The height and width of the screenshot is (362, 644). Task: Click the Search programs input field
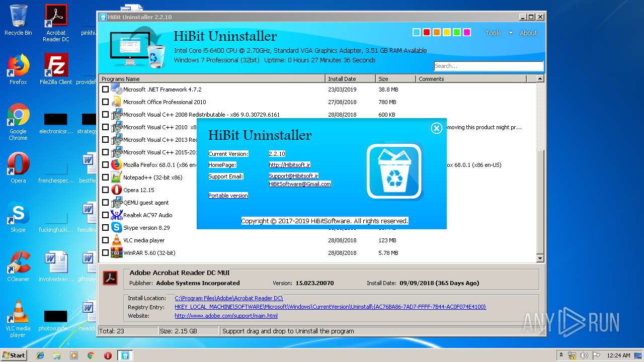[x=489, y=66]
